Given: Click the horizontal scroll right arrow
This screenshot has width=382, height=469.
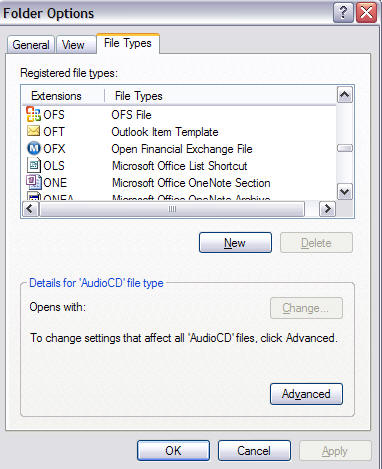Looking at the screenshot, I should (327, 209).
